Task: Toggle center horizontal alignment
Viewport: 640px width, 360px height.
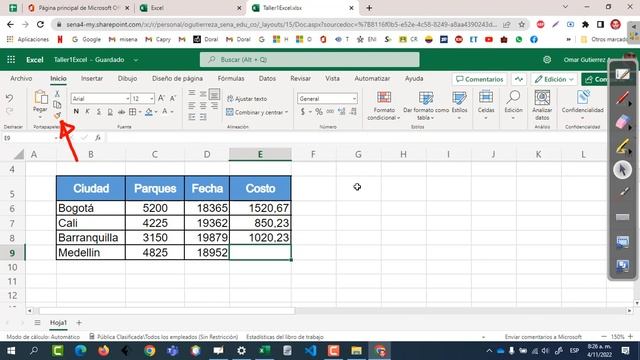Action: point(203,106)
